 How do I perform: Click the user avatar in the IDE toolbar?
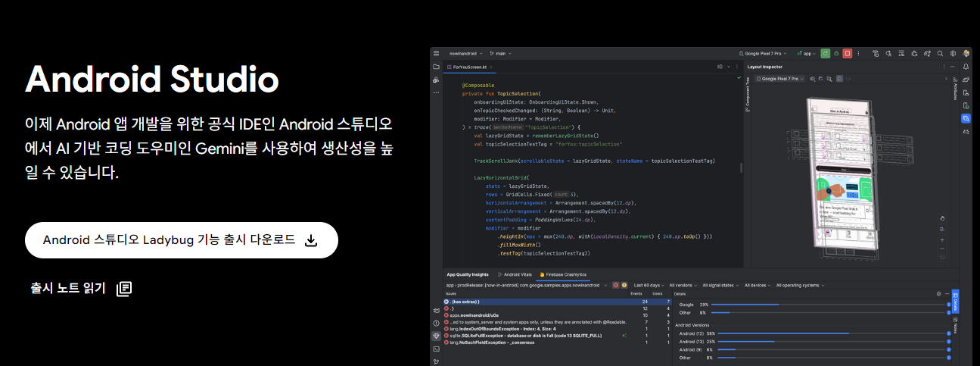tap(966, 54)
